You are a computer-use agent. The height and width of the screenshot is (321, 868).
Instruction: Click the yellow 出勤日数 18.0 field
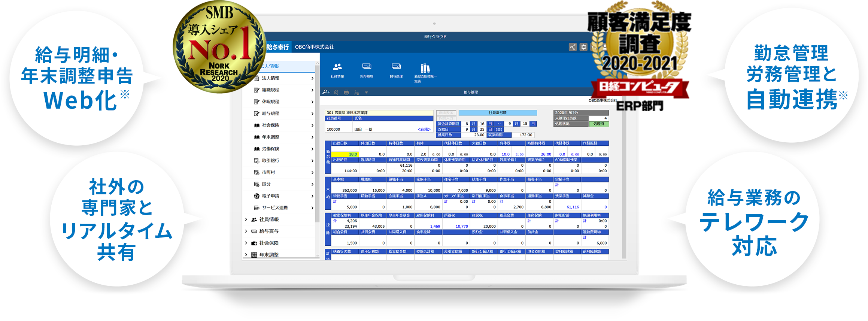(345, 154)
